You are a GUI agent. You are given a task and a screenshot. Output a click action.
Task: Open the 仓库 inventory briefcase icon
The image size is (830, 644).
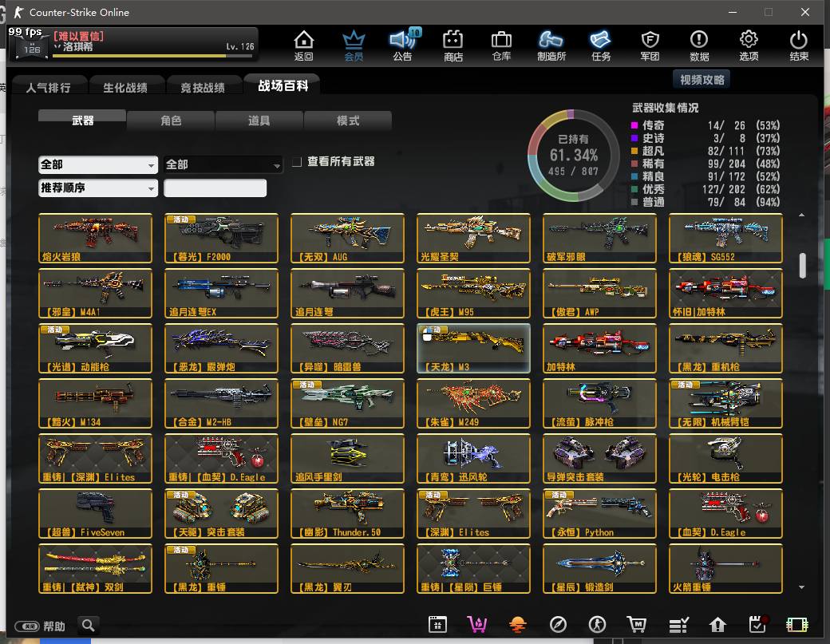(501, 45)
